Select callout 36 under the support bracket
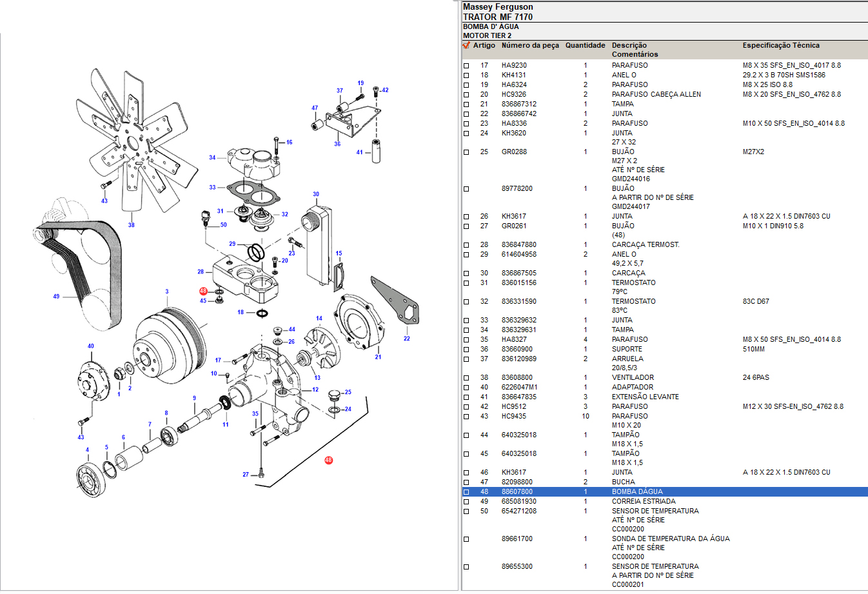Screen dimensions: 868x594 (337, 144)
